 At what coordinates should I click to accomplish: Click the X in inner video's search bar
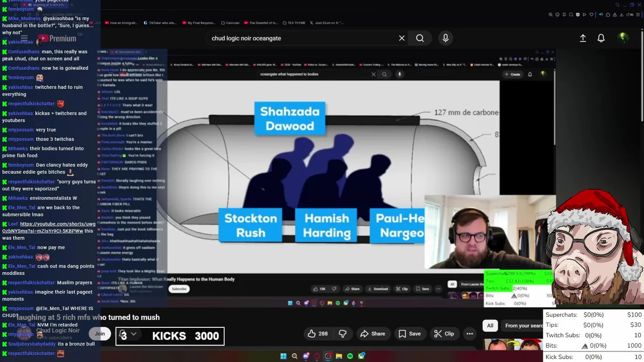pos(373,74)
